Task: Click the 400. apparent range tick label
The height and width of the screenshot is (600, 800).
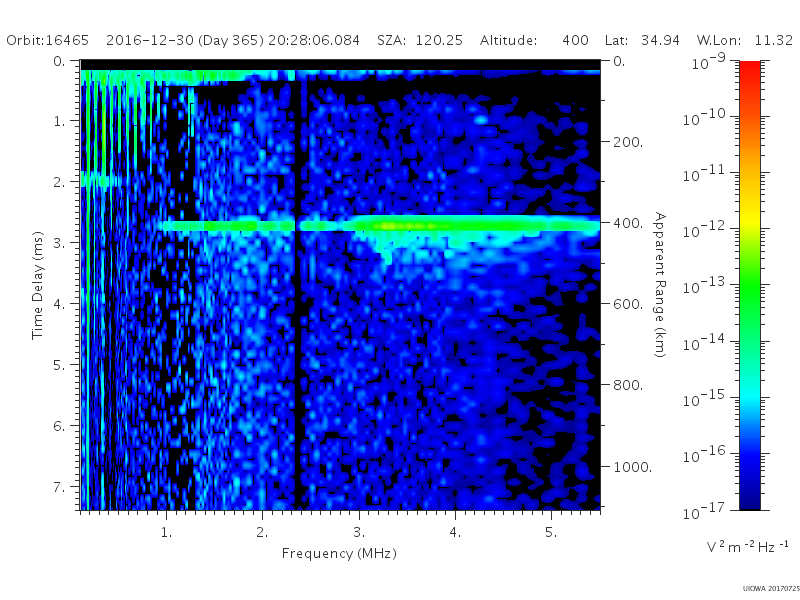Action: (x=628, y=223)
